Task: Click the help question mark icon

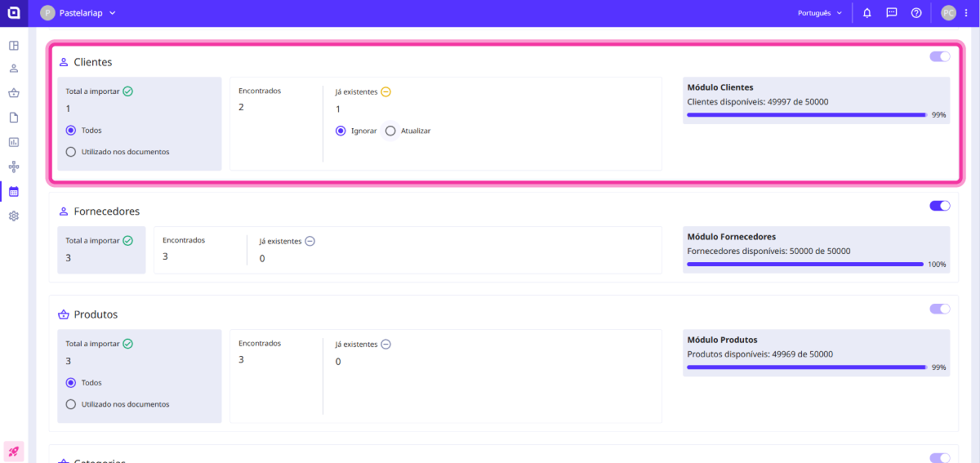Action: click(916, 13)
